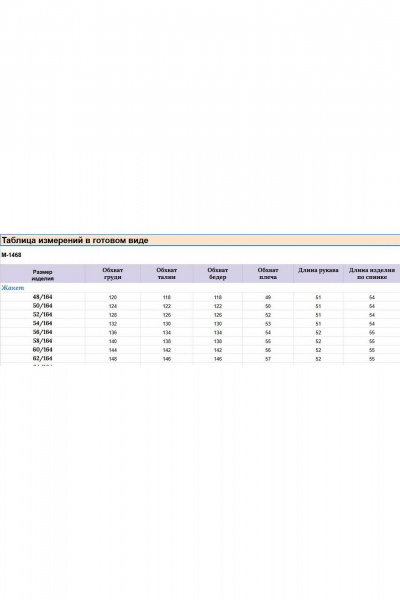Click waist value "130" for size 54/164
The width and height of the screenshot is (400, 600).
(167, 324)
